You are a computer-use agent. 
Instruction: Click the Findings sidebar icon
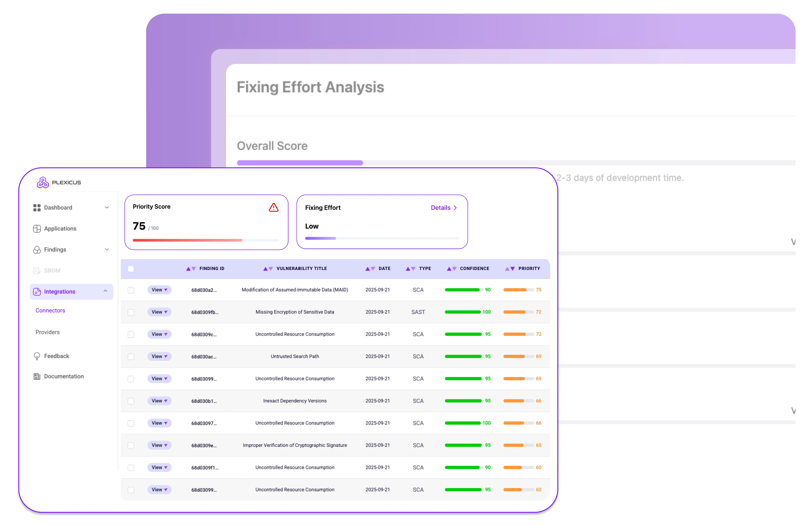point(37,250)
